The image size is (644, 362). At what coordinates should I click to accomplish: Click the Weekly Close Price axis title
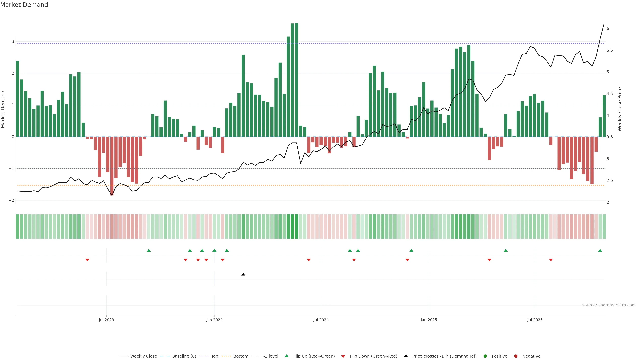click(620, 109)
